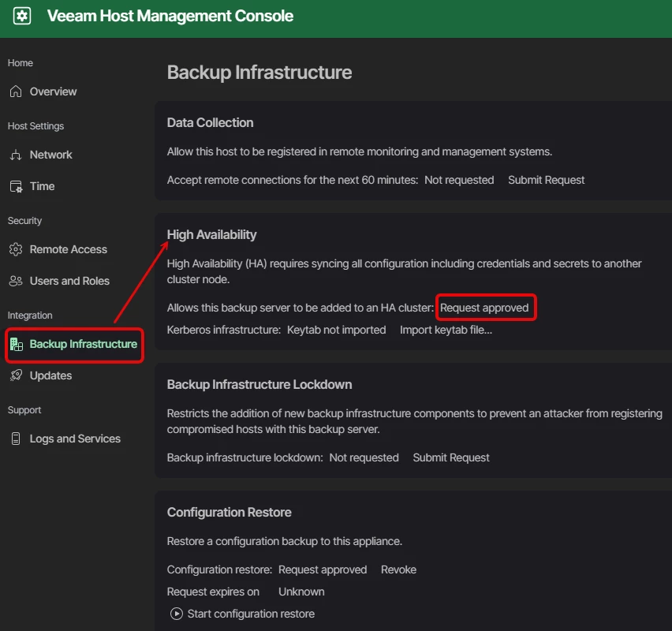This screenshot has width=672, height=631.
Task: Revoke the configuration restore request
Action: [398, 569]
